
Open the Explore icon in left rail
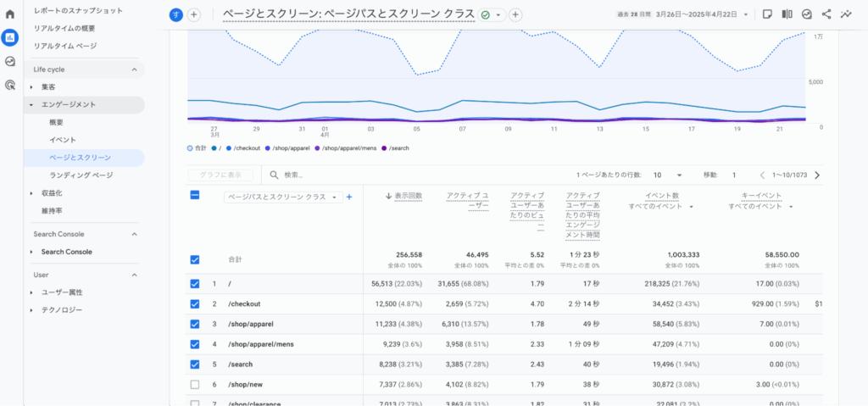point(10,62)
